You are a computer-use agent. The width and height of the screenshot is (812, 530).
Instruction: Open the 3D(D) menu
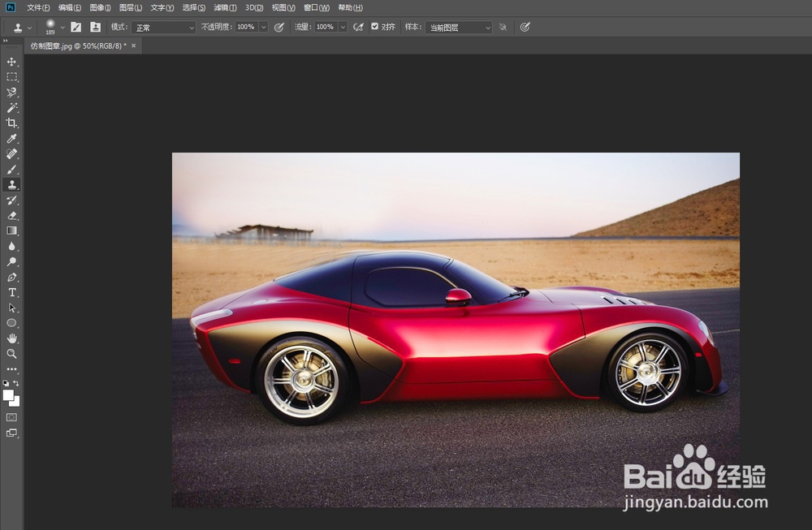click(254, 8)
